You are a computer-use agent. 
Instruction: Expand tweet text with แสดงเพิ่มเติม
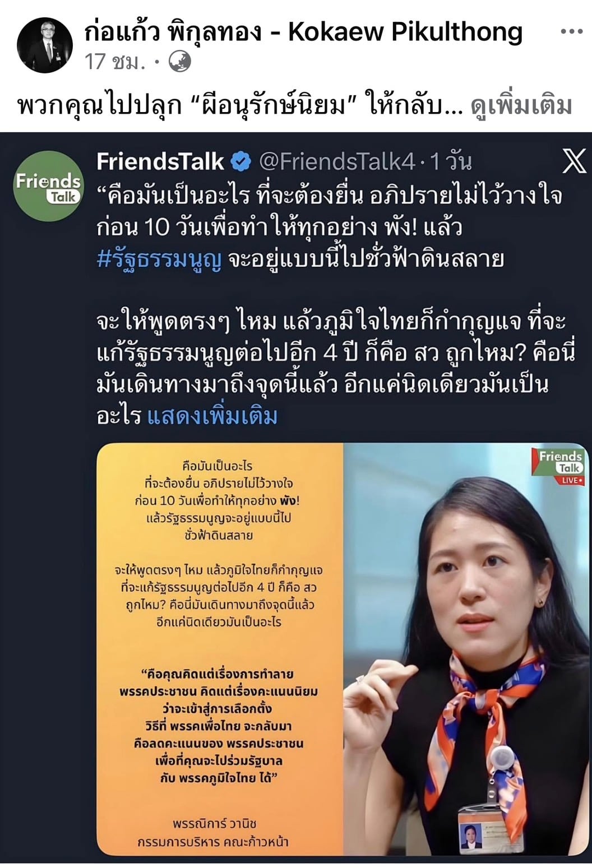(x=212, y=416)
